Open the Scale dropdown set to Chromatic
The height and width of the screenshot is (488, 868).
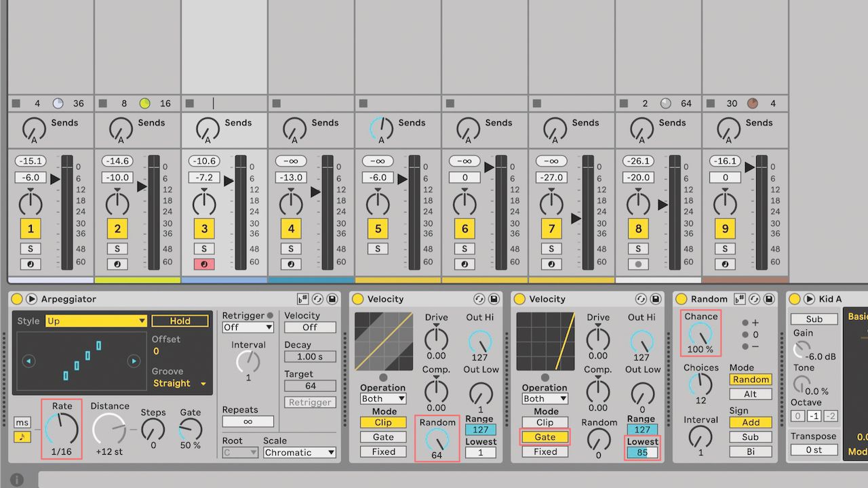coord(298,452)
